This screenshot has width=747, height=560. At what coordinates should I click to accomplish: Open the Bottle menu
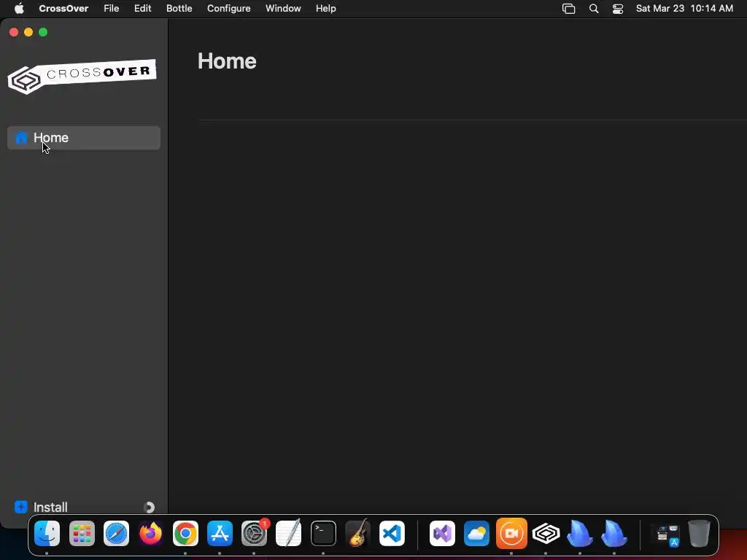tap(179, 8)
